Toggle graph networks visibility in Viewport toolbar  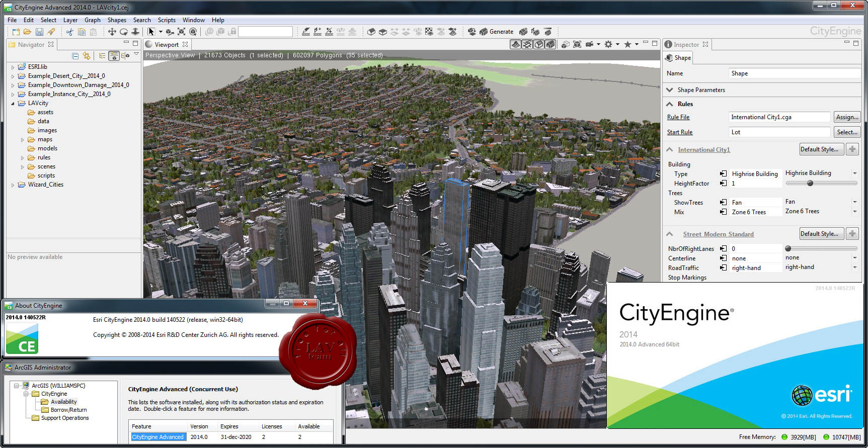[527, 44]
